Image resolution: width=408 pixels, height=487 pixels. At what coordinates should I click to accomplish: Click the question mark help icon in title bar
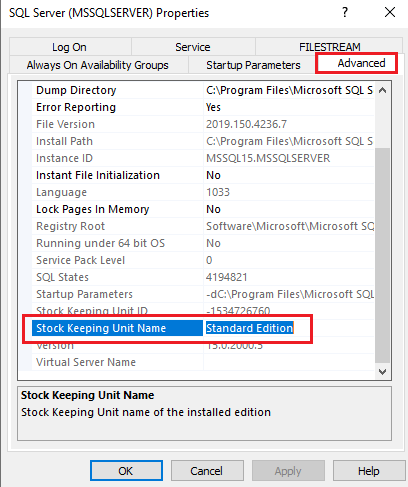(345, 13)
